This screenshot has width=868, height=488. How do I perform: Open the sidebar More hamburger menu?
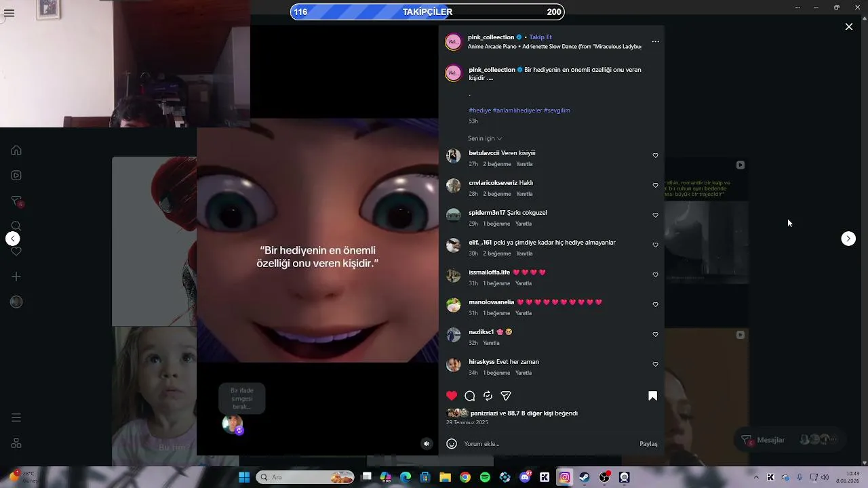click(x=16, y=418)
